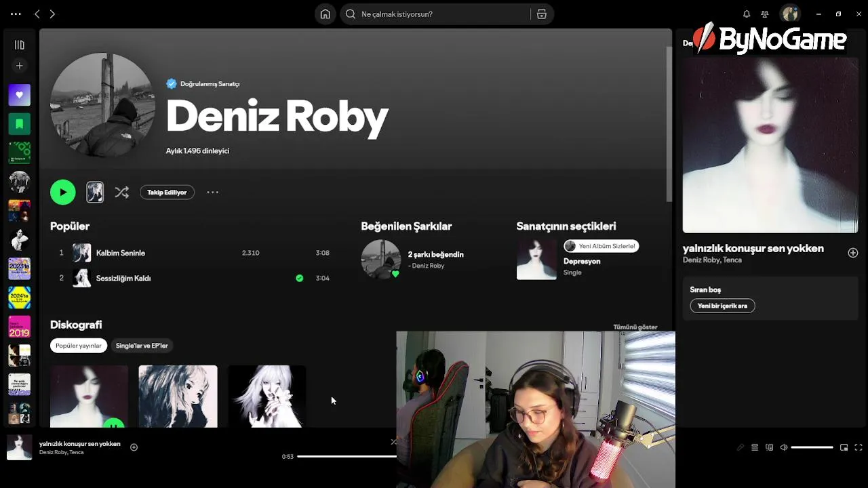Select the 'Single'lar ve EP'ler' filter chip
This screenshot has height=488, width=868.
142,346
